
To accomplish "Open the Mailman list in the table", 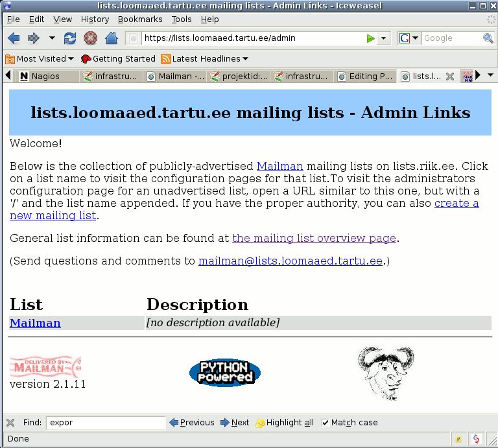I will (35, 323).
